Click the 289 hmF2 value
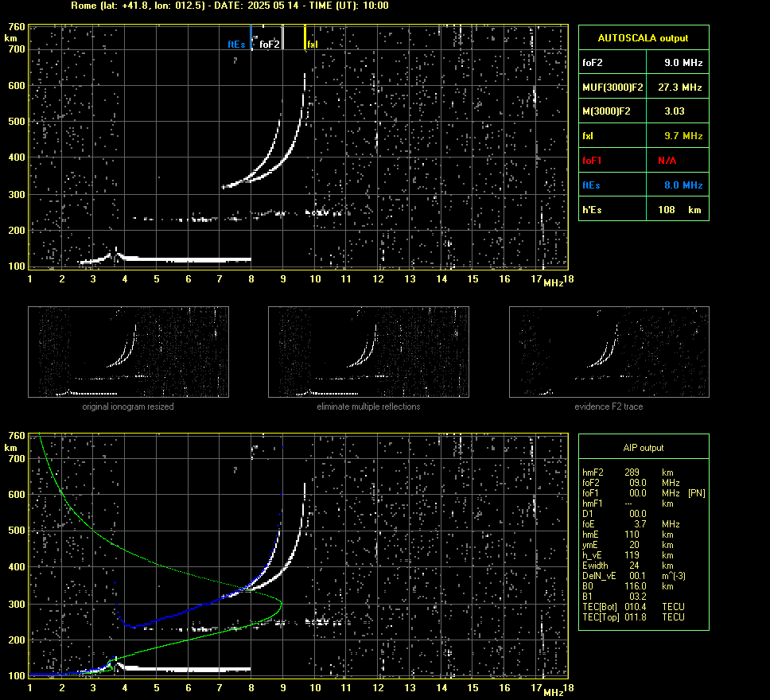 632,472
